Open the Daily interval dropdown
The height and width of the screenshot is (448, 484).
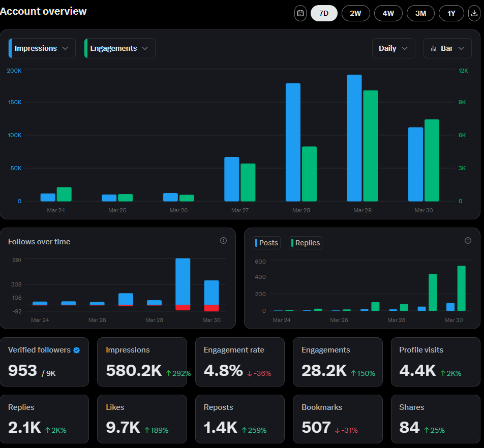pyautogui.click(x=394, y=48)
